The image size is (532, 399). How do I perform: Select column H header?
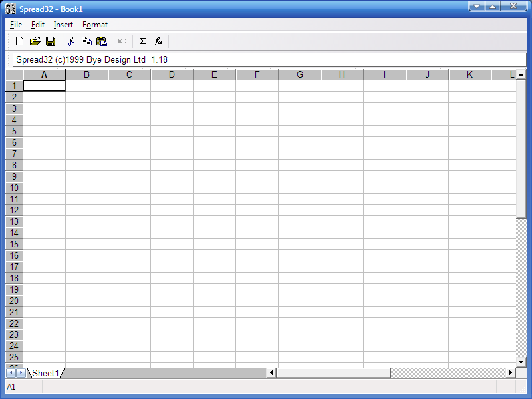[342, 74]
